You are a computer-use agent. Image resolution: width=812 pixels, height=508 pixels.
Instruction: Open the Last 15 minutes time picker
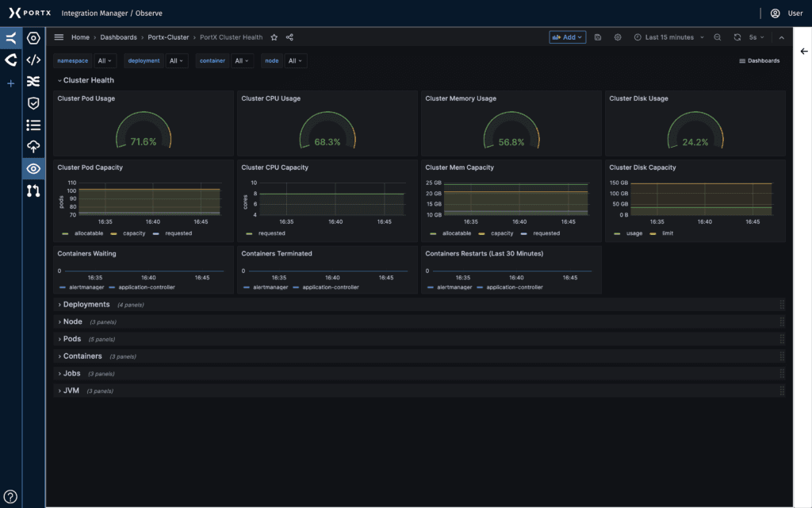pyautogui.click(x=668, y=37)
